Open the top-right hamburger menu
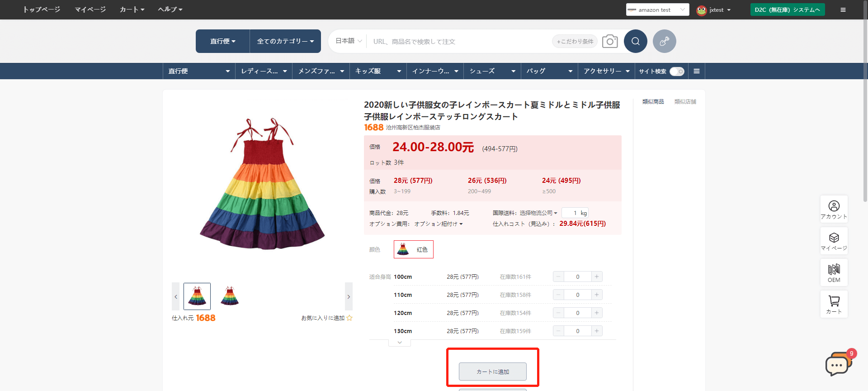The image size is (868, 391). (843, 10)
